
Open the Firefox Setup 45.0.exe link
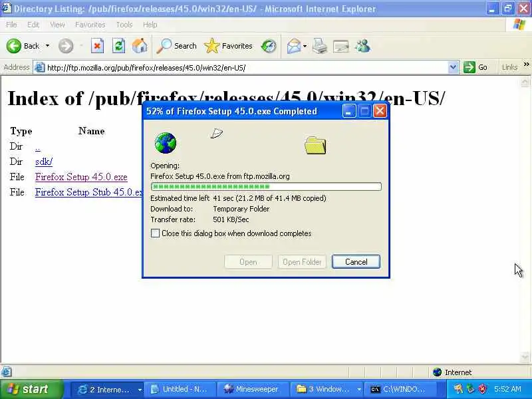coord(81,177)
